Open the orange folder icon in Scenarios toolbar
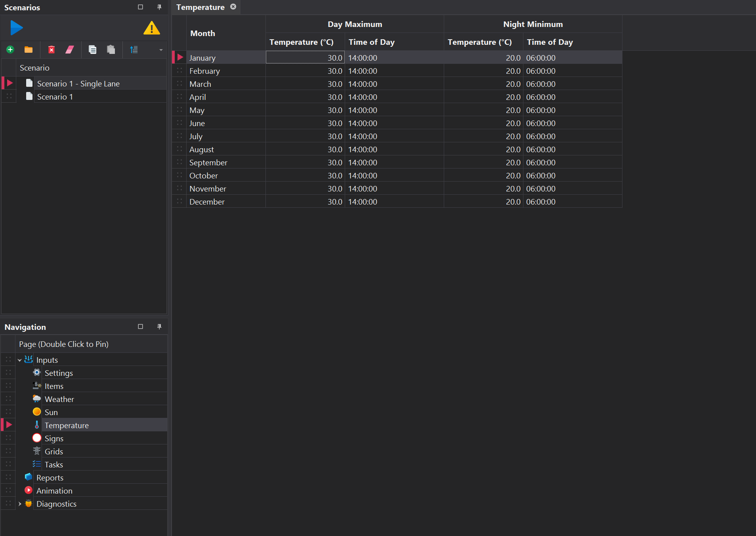Image resolution: width=756 pixels, height=536 pixels. [x=29, y=50]
